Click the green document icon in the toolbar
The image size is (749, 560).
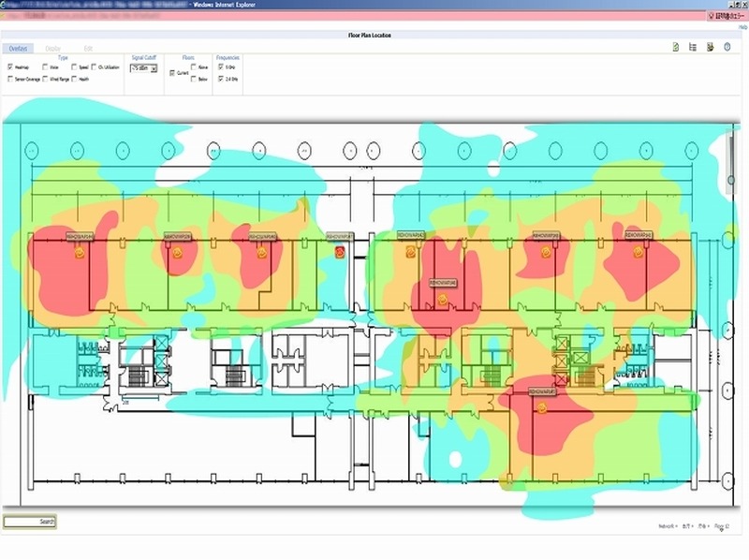click(x=676, y=48)
